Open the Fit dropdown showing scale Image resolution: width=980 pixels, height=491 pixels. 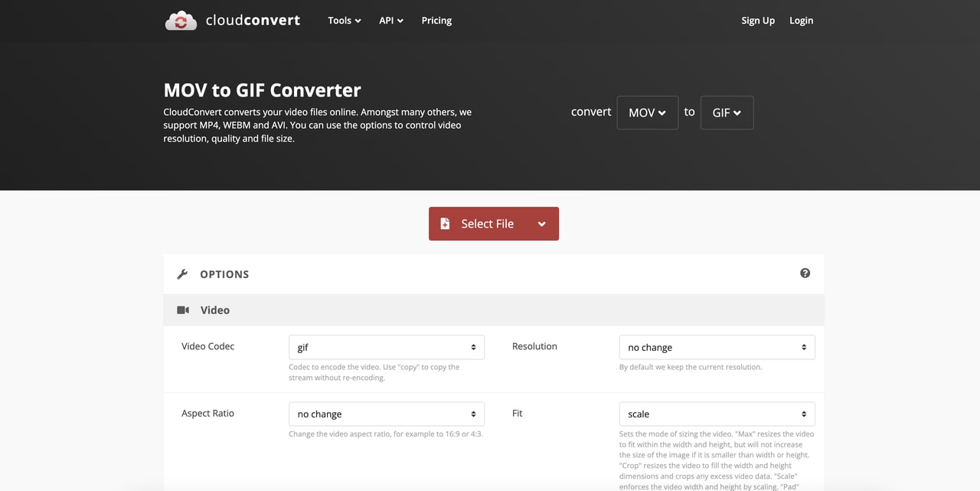(x=717, y=414)
